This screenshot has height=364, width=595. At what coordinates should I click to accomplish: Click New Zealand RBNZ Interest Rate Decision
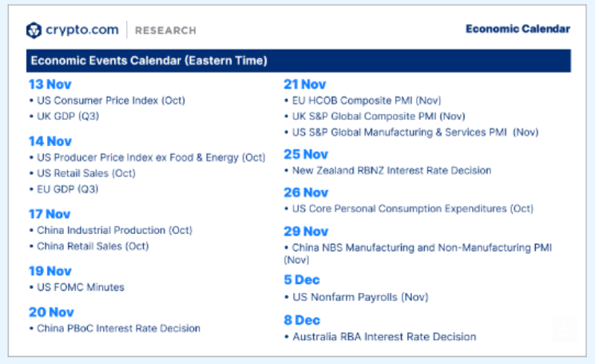tap(391, 170)
